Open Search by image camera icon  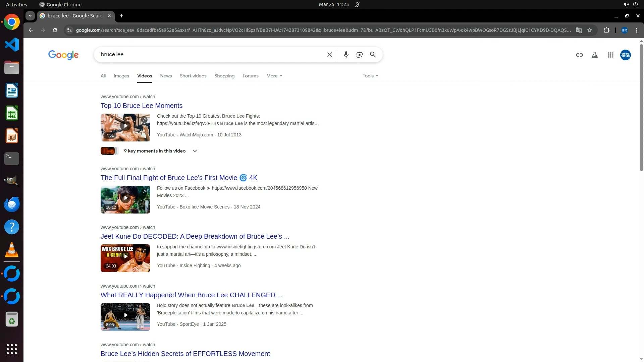coord(359,55)
